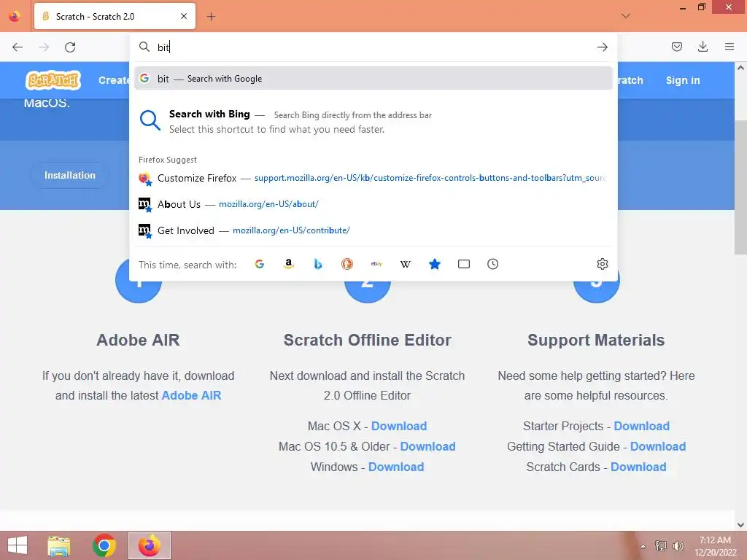The height and width of the screenshot is (560, 747).
Task: List all tabs dropdown chevron
Action: [625, 16]
